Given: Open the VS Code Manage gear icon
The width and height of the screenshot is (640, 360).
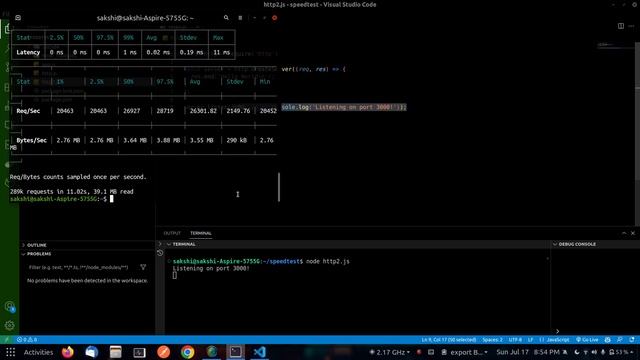Looking at the screenshot, I should [x=10, y=325].
